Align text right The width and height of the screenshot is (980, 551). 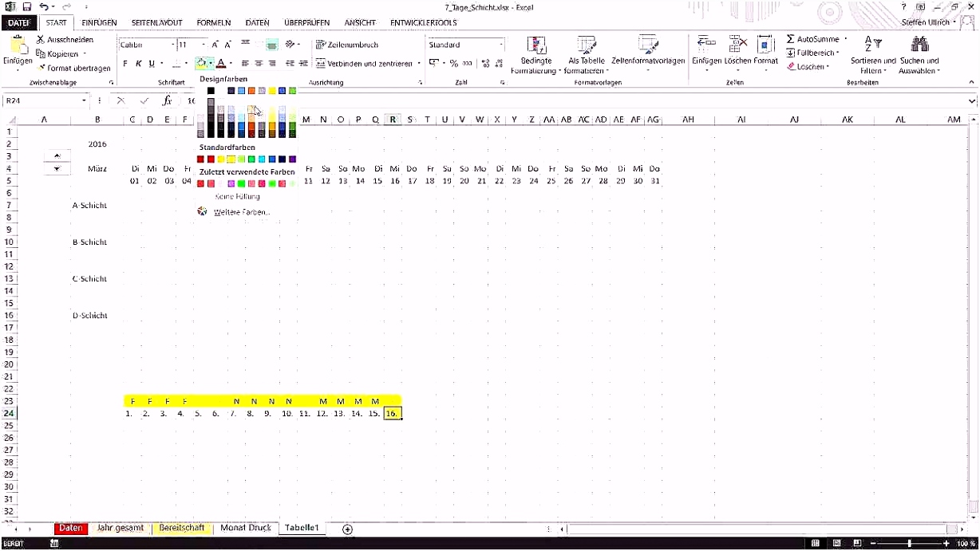coord(272,63)
